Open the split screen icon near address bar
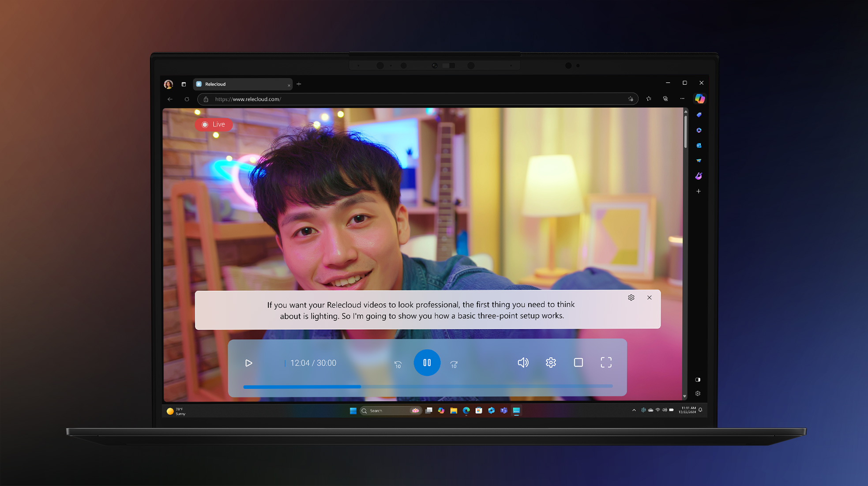 666,99
